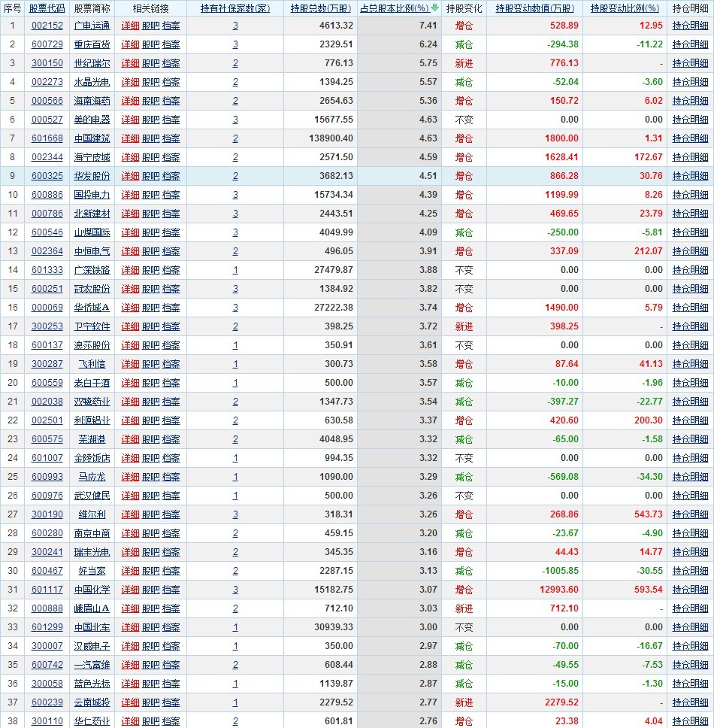Sort by the green arrow in 占总股本比例 header
This screenshot has width=714, height=728.
pyautogui.click(x=434, y=8)
